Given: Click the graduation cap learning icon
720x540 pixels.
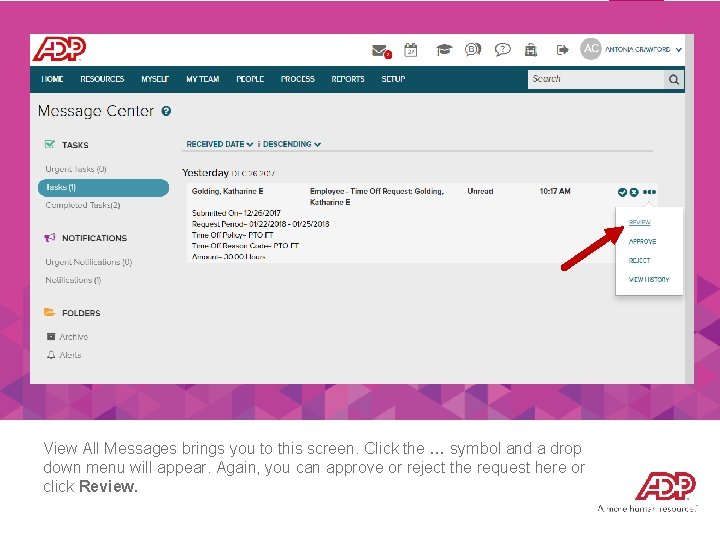Looking at the screenshot, I should coord(444,49).
